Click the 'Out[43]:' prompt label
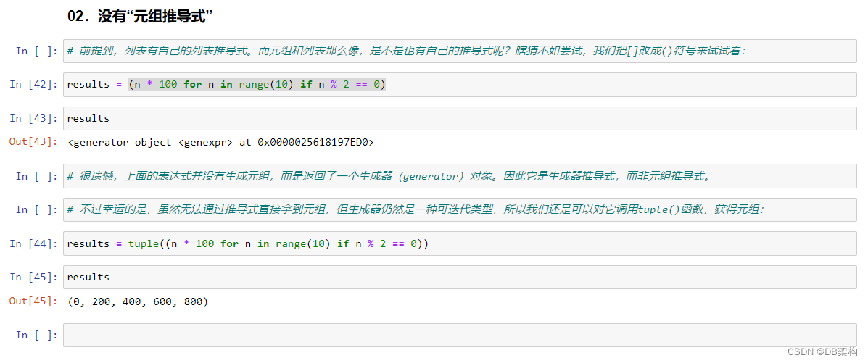 coord(34,142)
